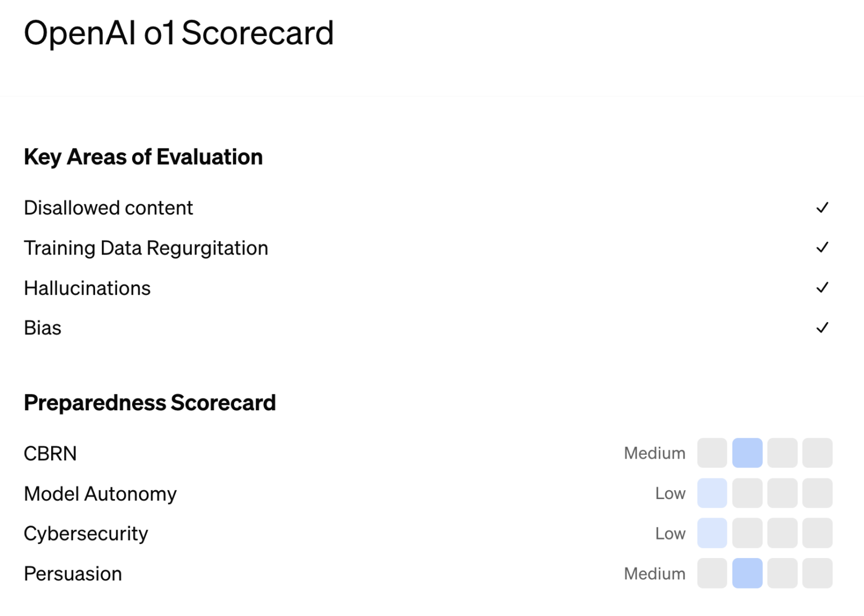The width and height of the screenshot is (864, 616).
Task: Click the Preparedness Scorecard heading
Action: click(150, 403)
